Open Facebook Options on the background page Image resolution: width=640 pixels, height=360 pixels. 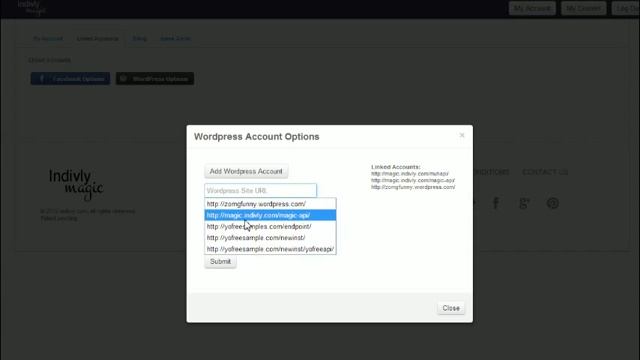point(70,79)
